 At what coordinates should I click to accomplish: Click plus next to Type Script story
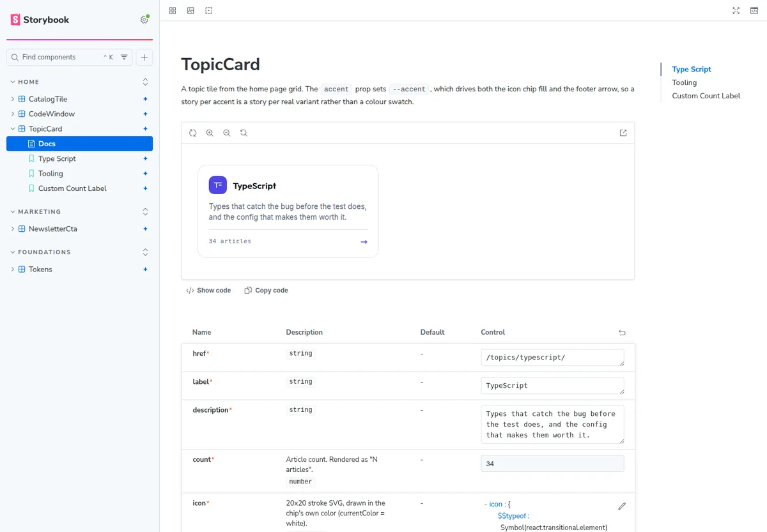pos(145,158)
